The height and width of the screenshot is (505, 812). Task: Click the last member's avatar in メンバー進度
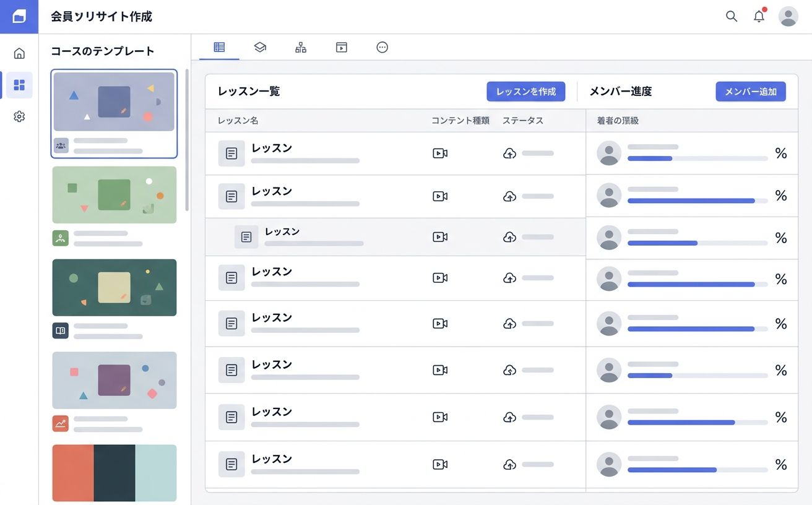609,464
